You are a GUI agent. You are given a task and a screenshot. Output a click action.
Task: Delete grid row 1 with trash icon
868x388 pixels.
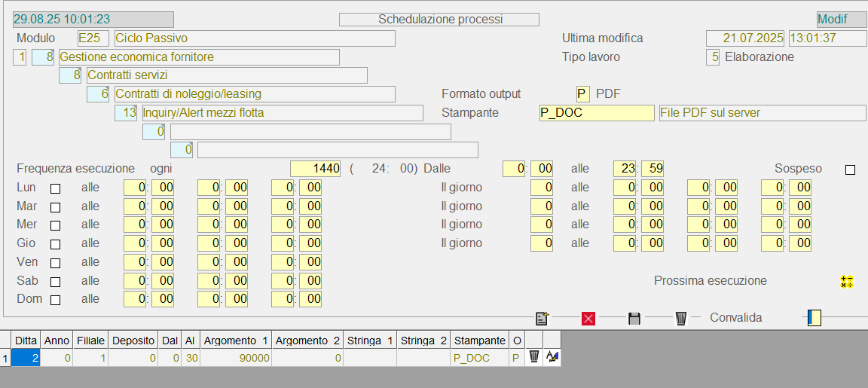click(534, 357)
